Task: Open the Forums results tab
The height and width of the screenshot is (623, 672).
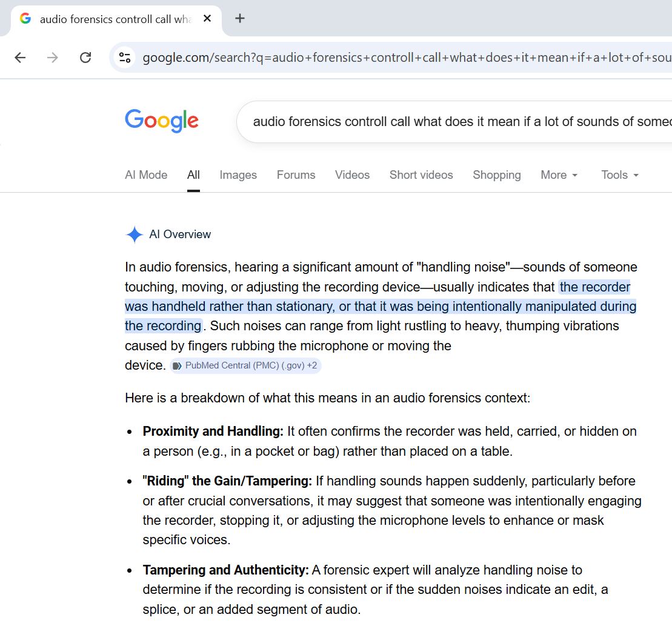Action: pos(296,175)
